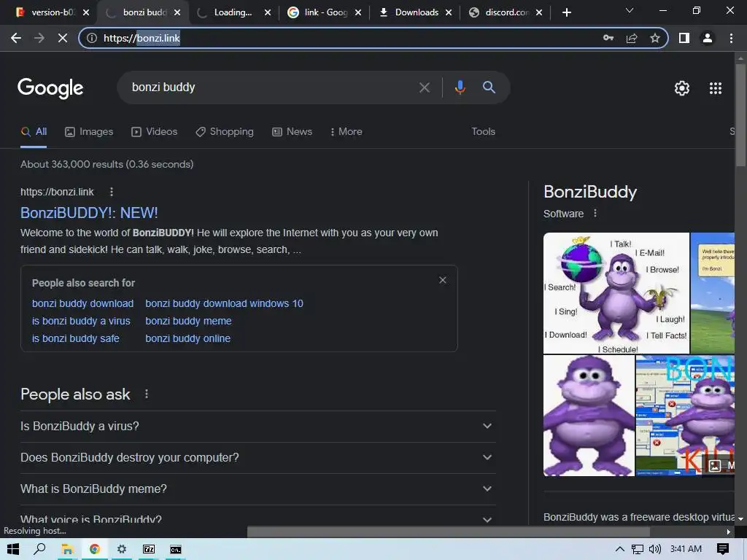The height and width of the screenshot is (560, 747).
Task: Close the Downloads browser tab
Action: (449, 12)
